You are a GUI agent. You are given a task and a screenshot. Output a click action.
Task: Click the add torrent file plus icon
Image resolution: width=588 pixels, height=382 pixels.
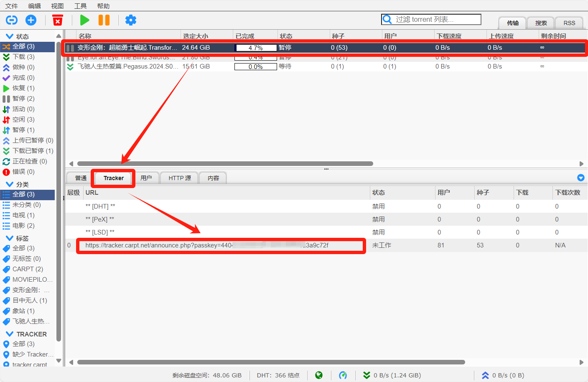[x=31, y=20]
